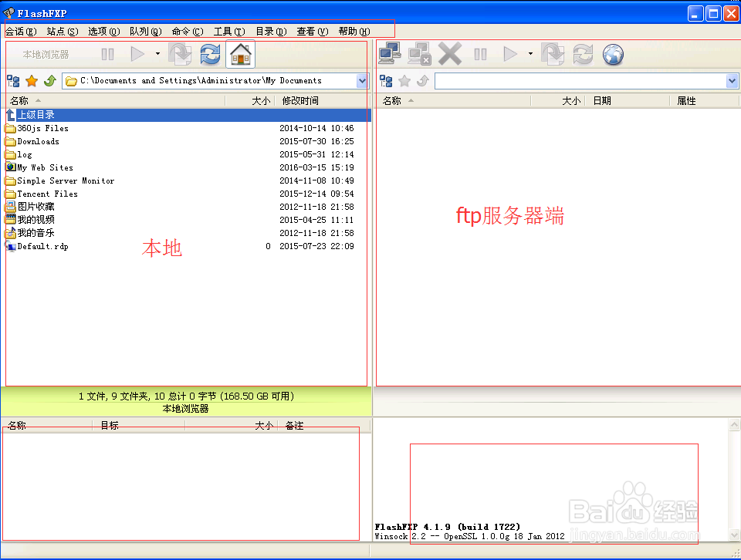Click the local pane pause button
The image size is (741, 560).
tap(108, 54)
